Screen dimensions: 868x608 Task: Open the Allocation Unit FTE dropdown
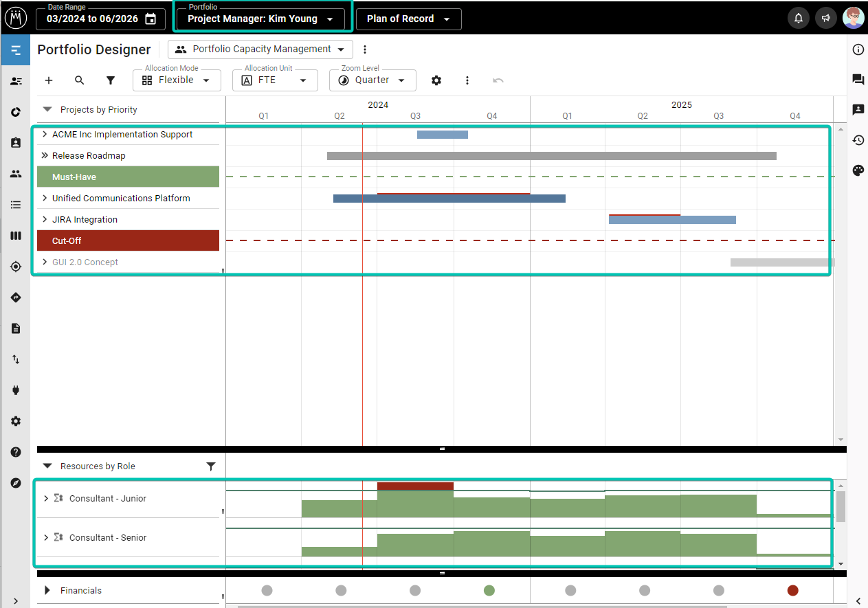(x=275, y=80)
